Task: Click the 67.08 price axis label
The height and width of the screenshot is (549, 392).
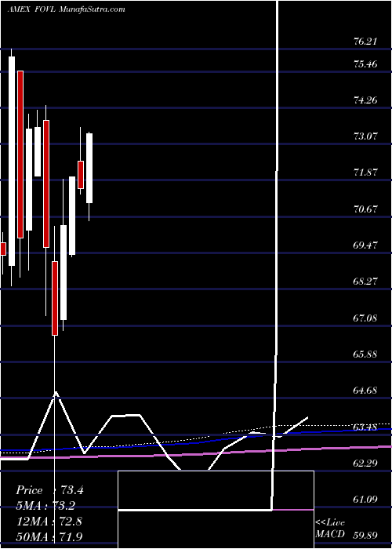Action: (x=365, y=318)
